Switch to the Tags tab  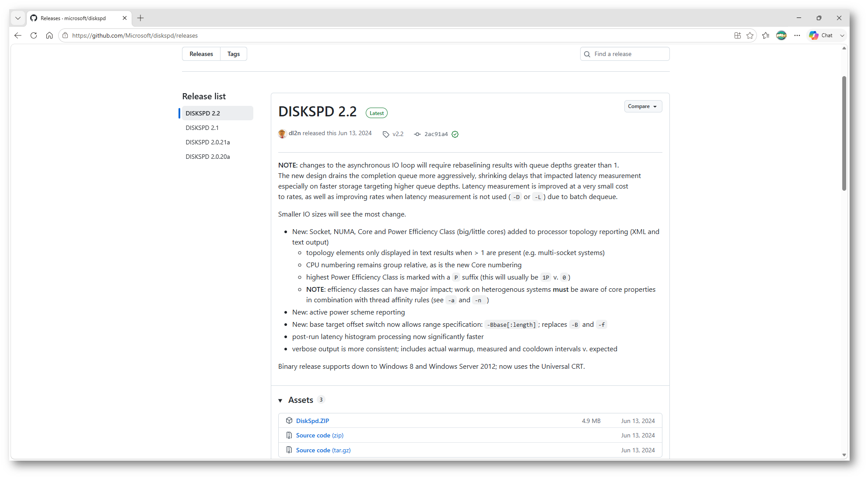coord(234,54)
